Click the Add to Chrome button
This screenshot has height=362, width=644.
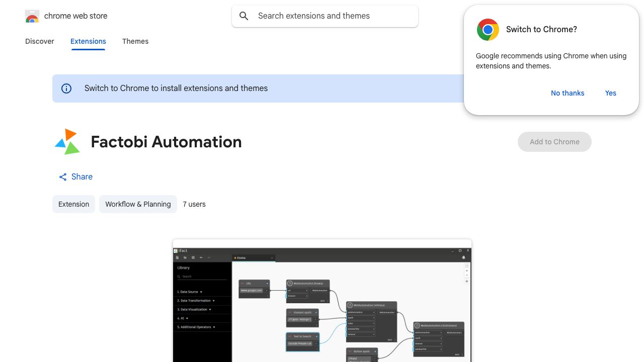554,142
